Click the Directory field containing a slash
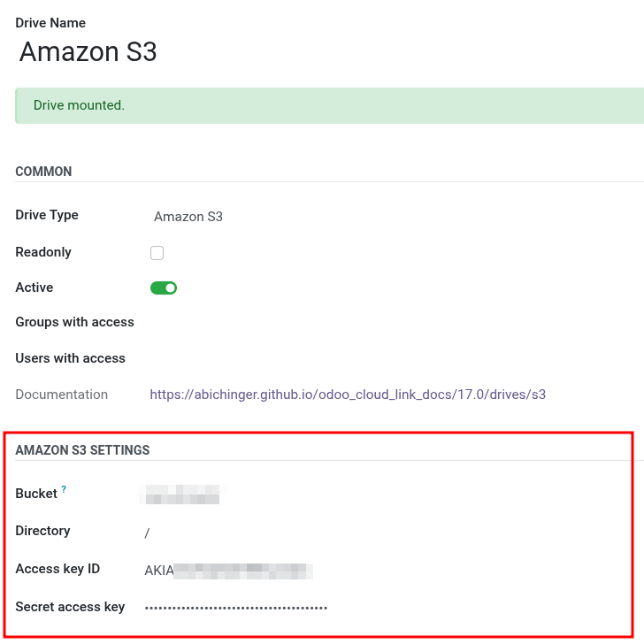 [x=148, y=533]
